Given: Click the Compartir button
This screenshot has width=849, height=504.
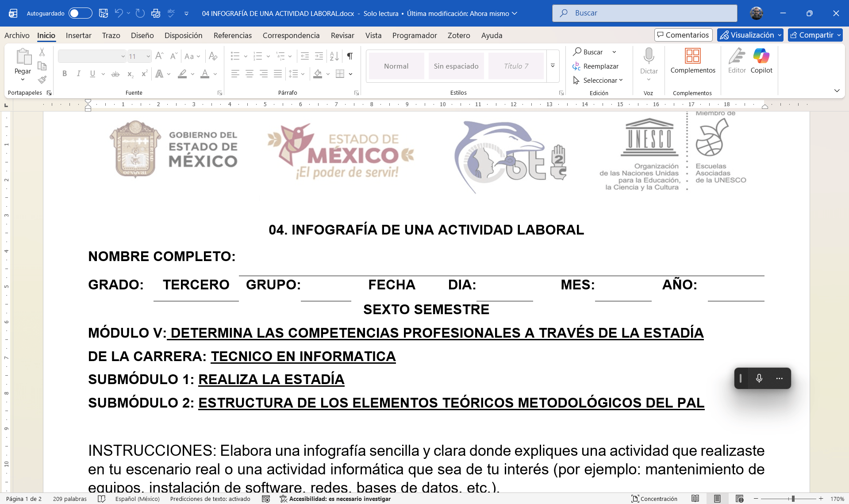Looking at the screenshot, I should pos(814,35).
